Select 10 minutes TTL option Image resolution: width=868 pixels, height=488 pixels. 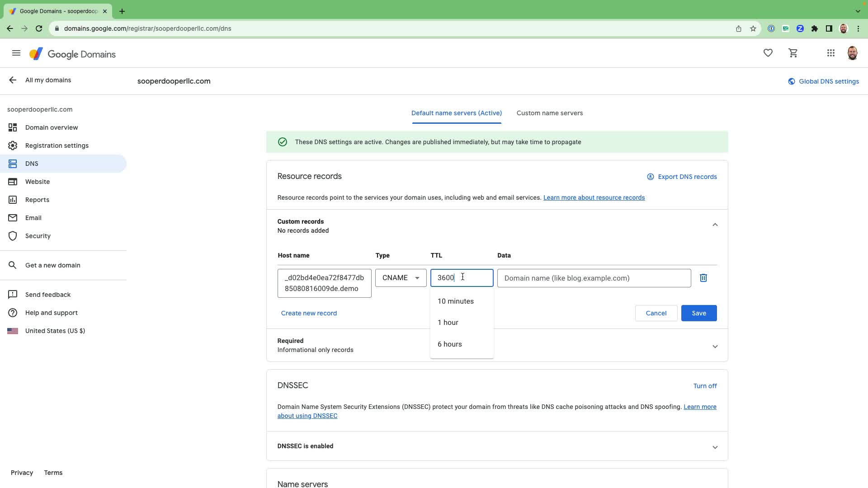click(455, 301)
